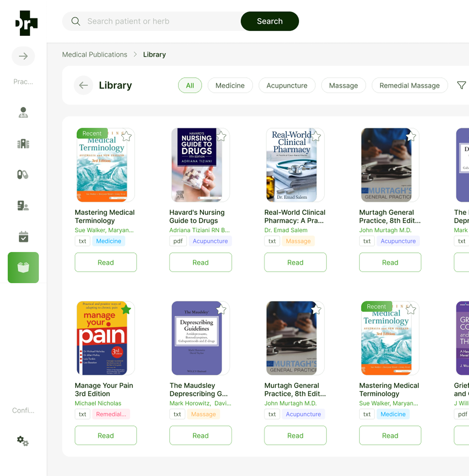
Task: Select the Massage filter tab
Action: pos(343,85)
